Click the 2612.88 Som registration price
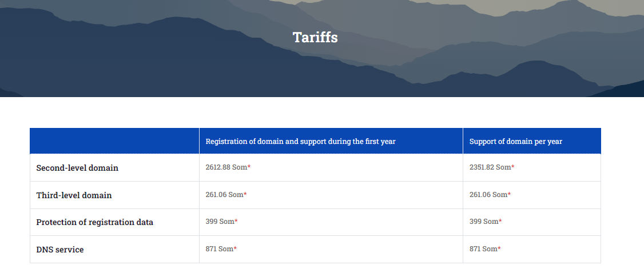This screenshot has height=273, width=644. (226, 167)
